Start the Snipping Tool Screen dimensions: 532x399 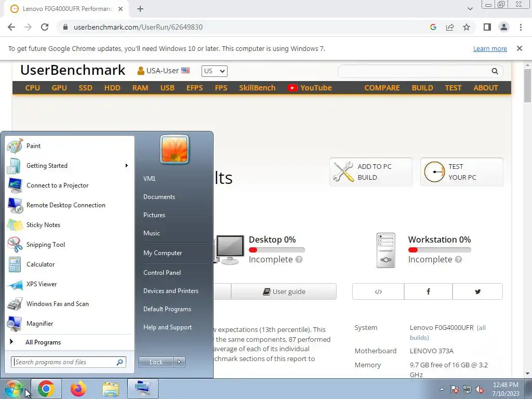point(69,245)
